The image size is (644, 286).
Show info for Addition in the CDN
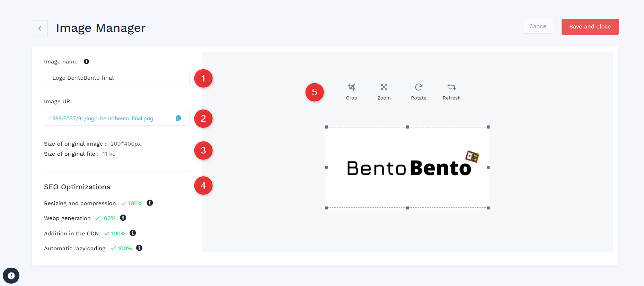click(133, 233)
